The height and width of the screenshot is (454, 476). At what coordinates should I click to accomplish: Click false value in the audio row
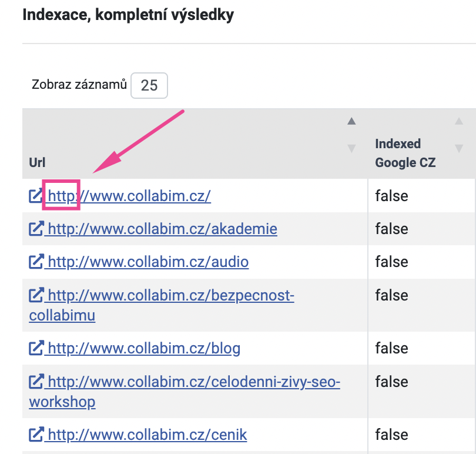click(x=391, y=262)
